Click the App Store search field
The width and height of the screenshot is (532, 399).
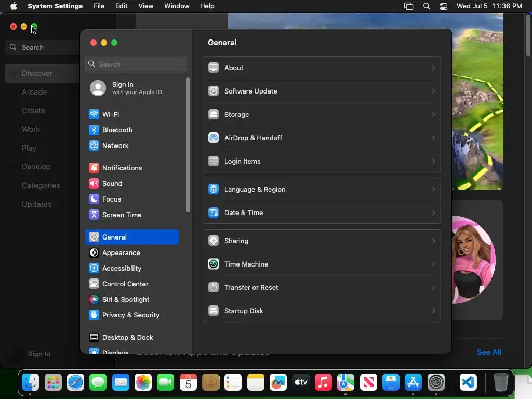[x=43, y=47]
